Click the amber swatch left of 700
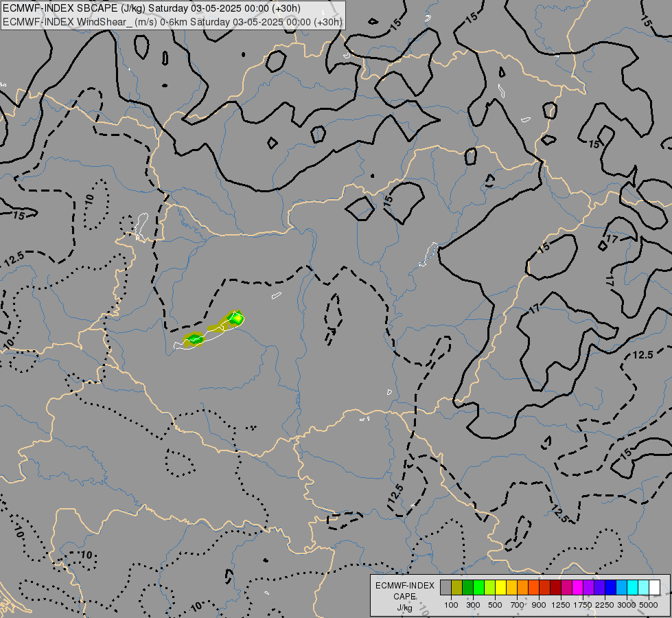 511,587
